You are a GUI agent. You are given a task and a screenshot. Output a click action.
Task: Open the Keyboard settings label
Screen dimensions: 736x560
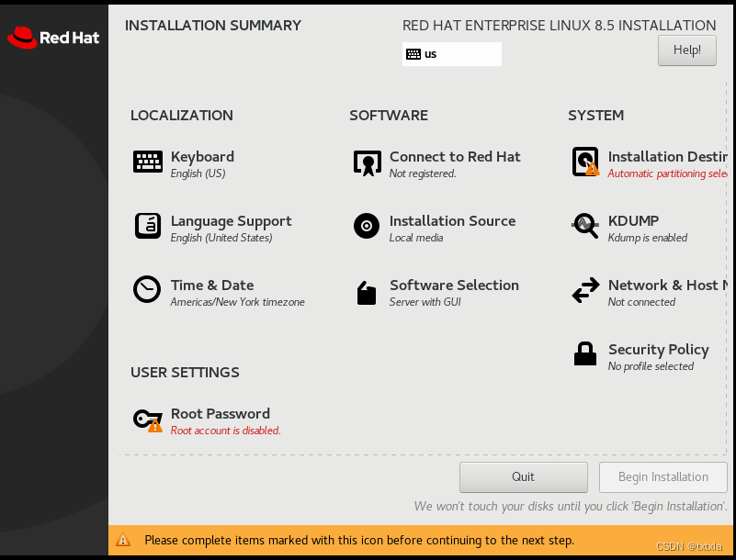click(x=202, y=157)
